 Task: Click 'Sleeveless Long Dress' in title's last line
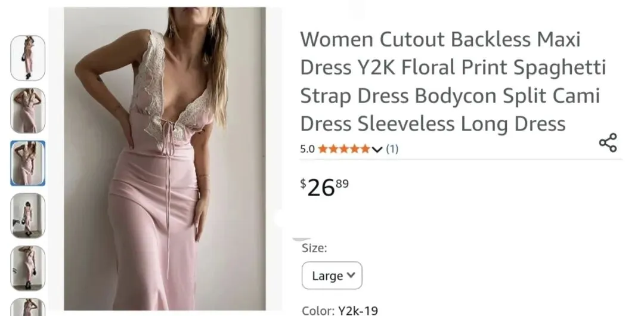point(462,123)
